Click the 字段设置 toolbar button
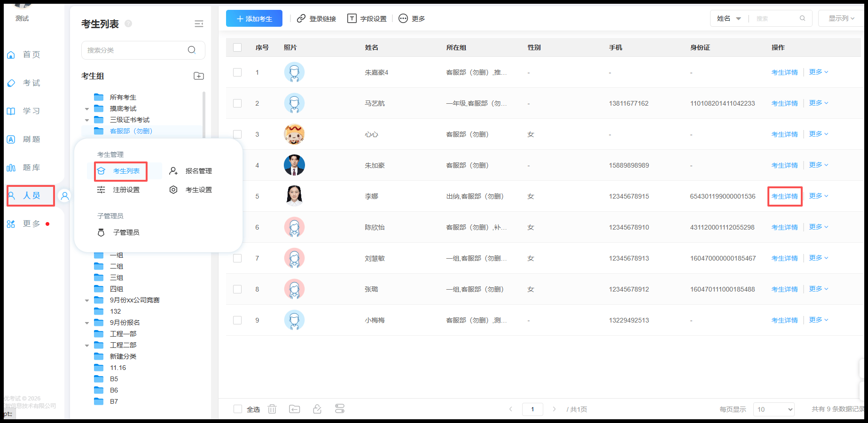The image size is (868, 423). [x=367, y=18]
